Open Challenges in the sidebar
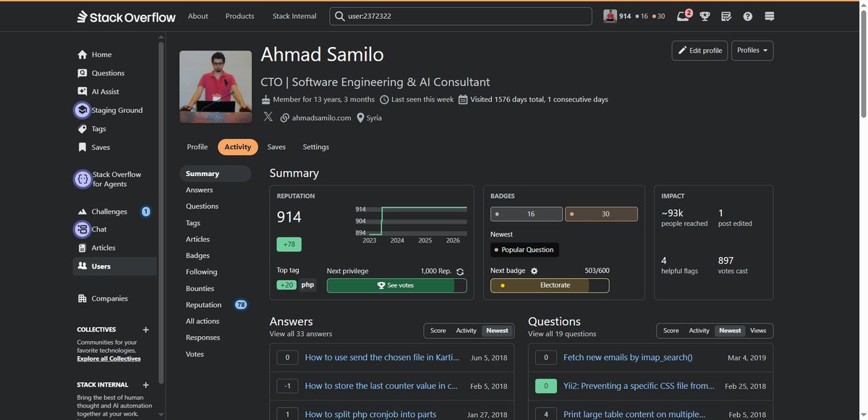The width and height of the screenshot is (868, 420). (x=109, y=211)
